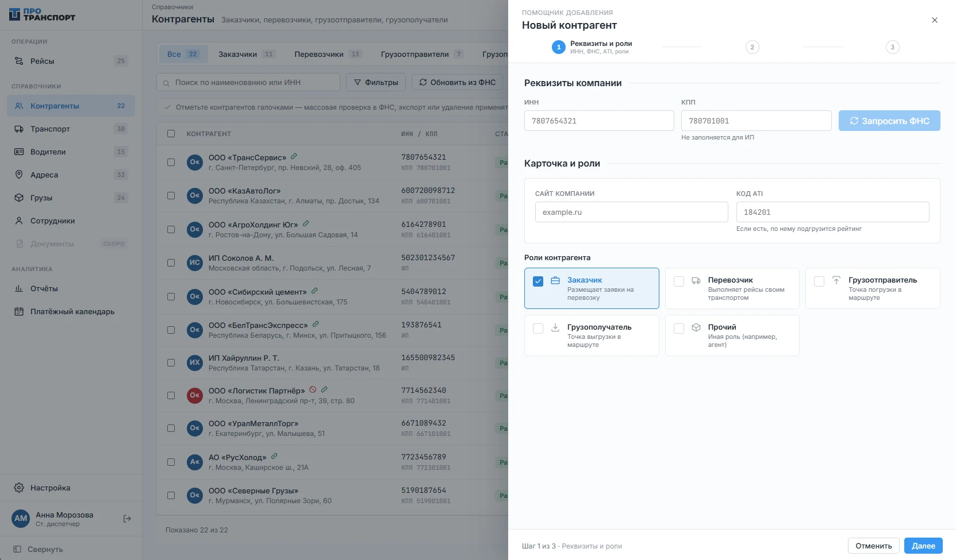Open Контрагенты in the sidebar
Image resolution: width=956 pixels, height=560 pixels.
pyautogui.click(x=71, y=106)
